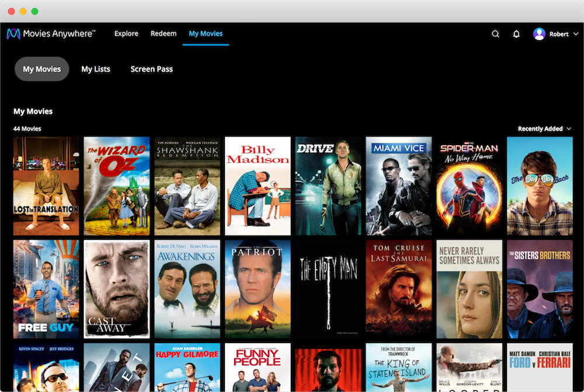Open Never Rarely Sometimes Always poster
This screenshot has width=584, height=392.
[x=470, y=289]
